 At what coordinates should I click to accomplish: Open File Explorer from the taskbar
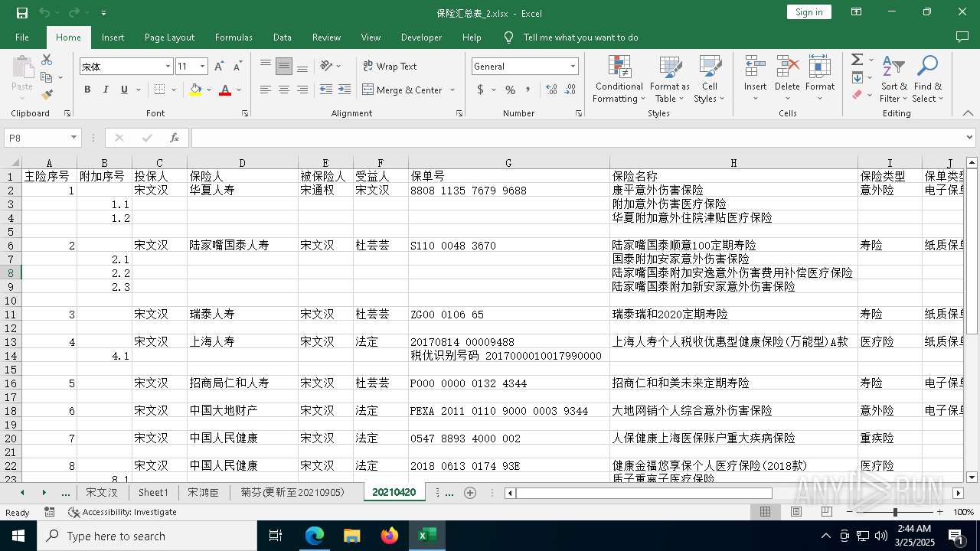click(x=352, y=536)
